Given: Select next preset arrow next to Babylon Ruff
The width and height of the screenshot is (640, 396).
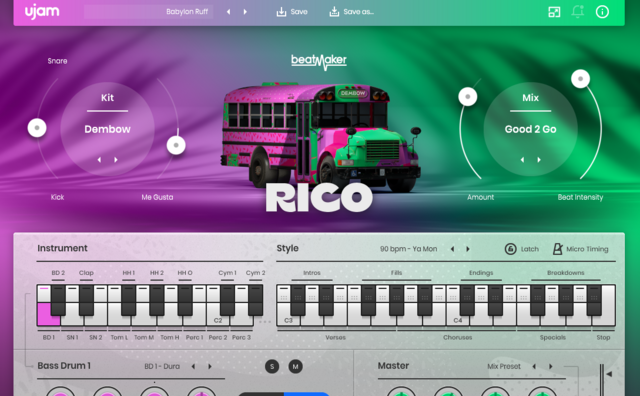Looking at the screenshot, I should click(245, 12).
